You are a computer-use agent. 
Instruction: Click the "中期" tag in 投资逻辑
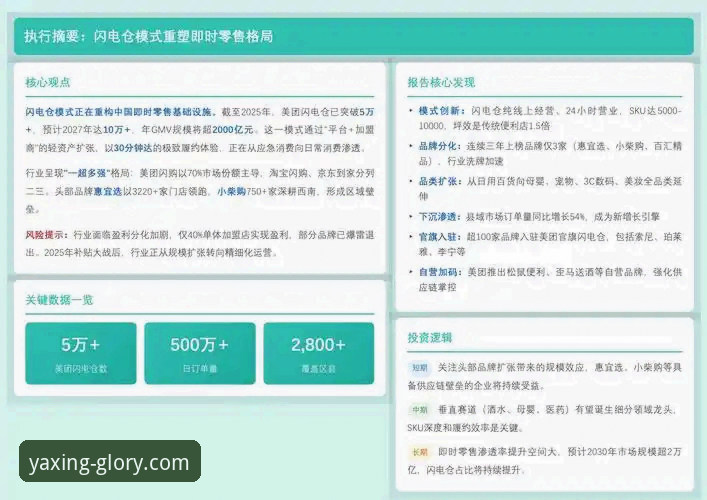(420, 410)
